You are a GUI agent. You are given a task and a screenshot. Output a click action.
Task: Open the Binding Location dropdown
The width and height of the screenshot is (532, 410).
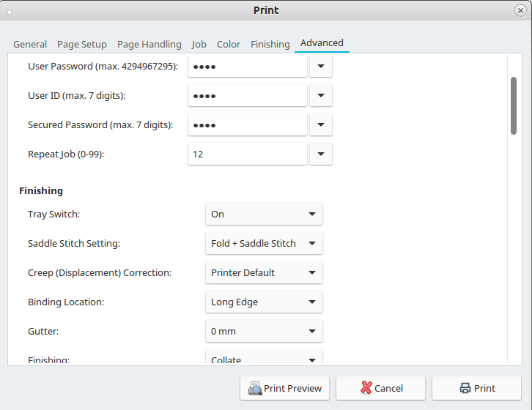click(x=264, y=302)
